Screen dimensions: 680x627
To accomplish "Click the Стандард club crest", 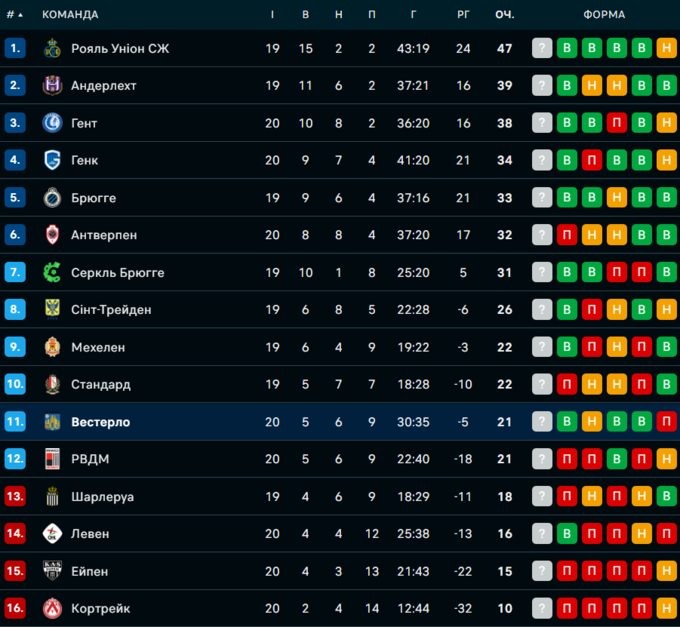I will [53, 384].
